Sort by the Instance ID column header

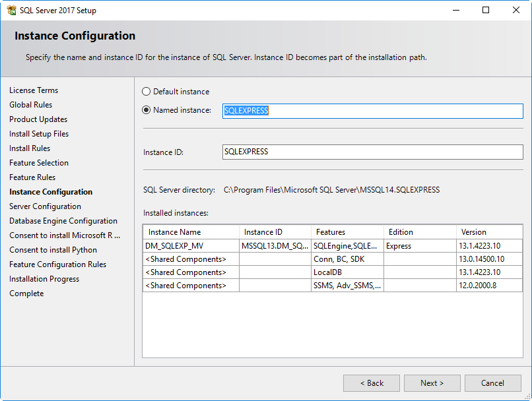click(x=275, y=232)
